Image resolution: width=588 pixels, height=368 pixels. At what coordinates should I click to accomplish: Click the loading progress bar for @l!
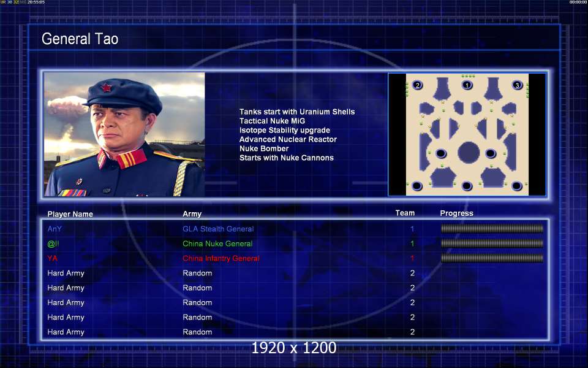point(492,243)
